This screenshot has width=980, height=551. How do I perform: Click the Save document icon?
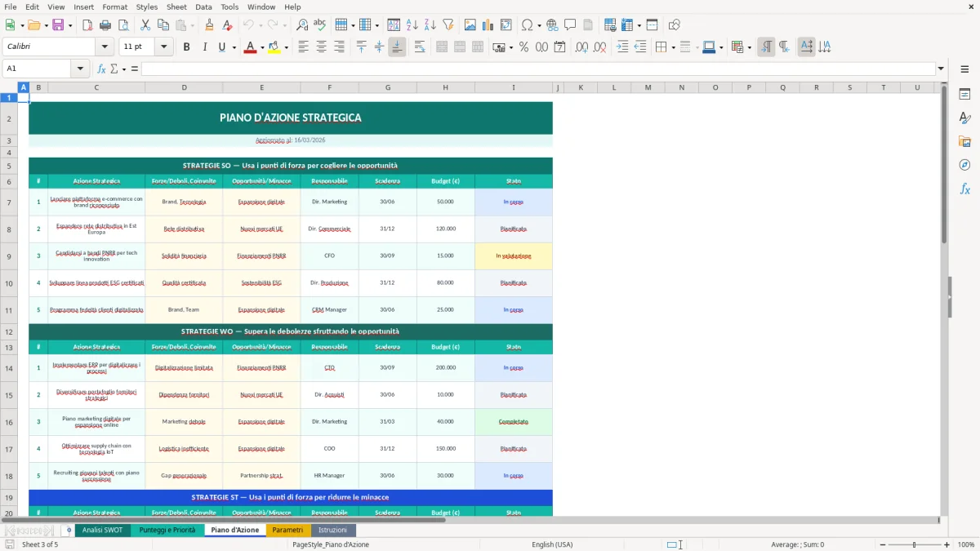(58, 25)
